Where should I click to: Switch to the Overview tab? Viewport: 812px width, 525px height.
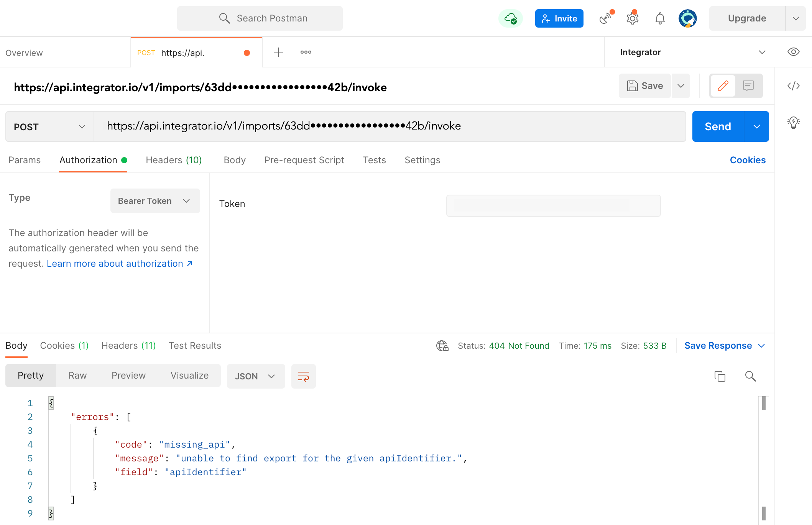pyautogui.click(x=24, y=53)
